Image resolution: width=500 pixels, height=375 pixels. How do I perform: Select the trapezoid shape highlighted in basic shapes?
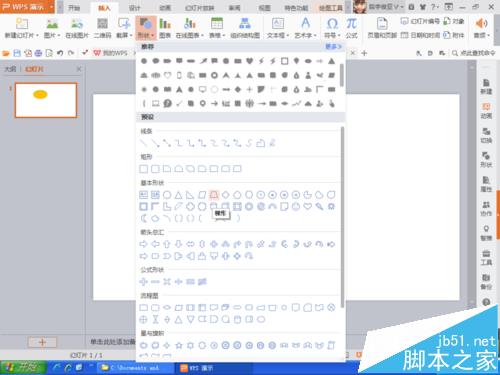(x=214, y=194)
